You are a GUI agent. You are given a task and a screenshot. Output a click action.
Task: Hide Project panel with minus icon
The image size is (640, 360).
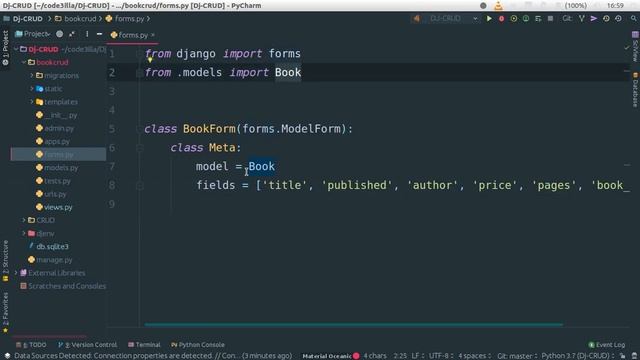99,34
